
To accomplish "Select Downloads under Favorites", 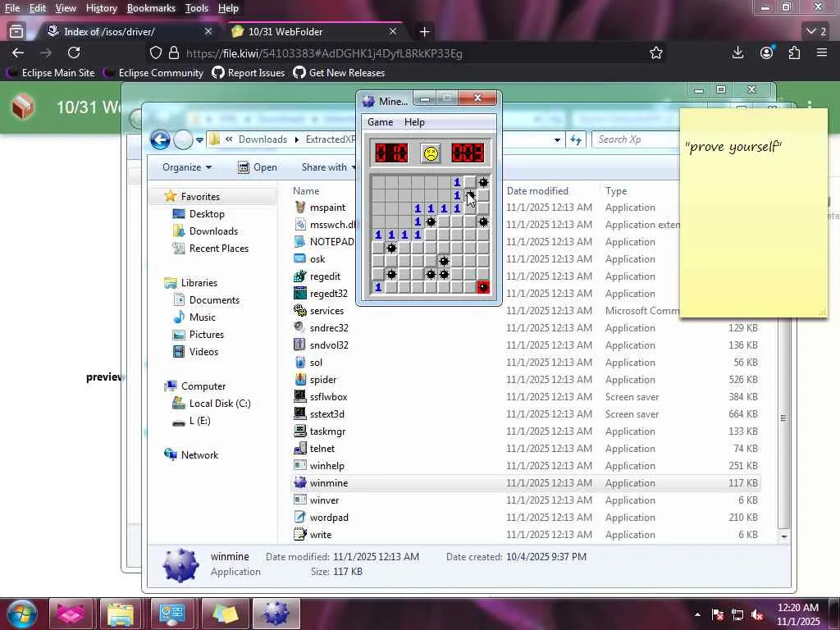I will pos(213,231).
